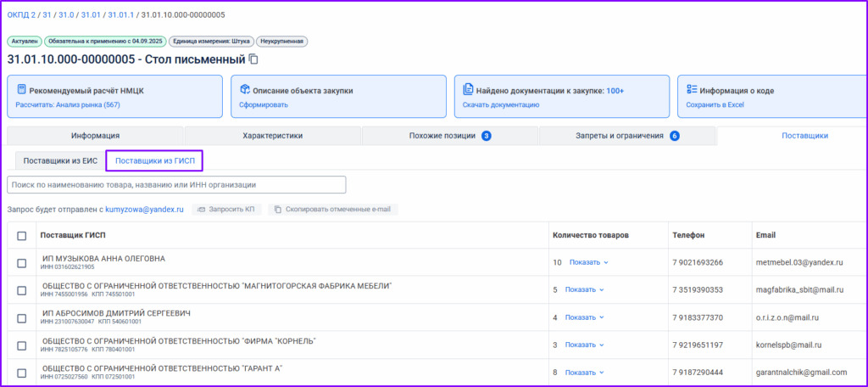868x387 pixels.
Task: Go to ОКПД 2 breadcrumb
Action: tap(21, 14)
